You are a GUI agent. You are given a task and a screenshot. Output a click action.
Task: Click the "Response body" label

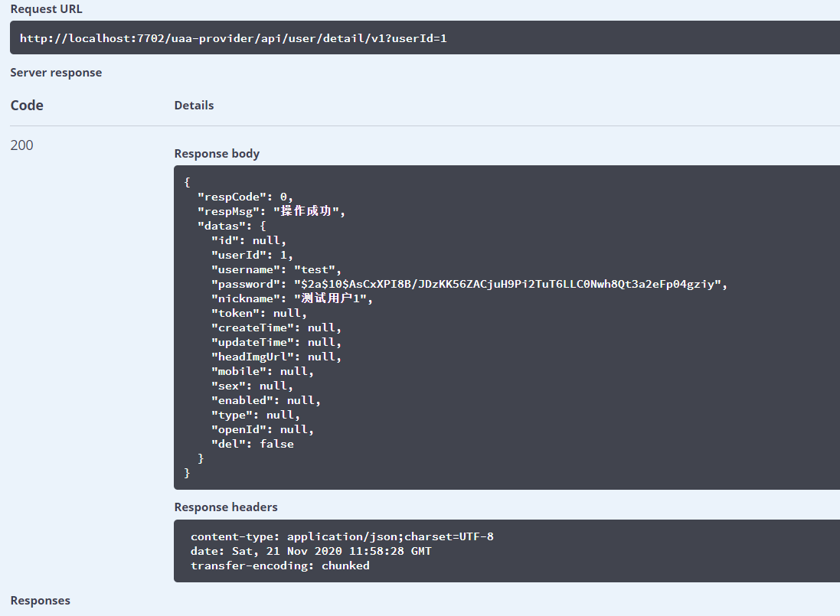tap(217, 154)
